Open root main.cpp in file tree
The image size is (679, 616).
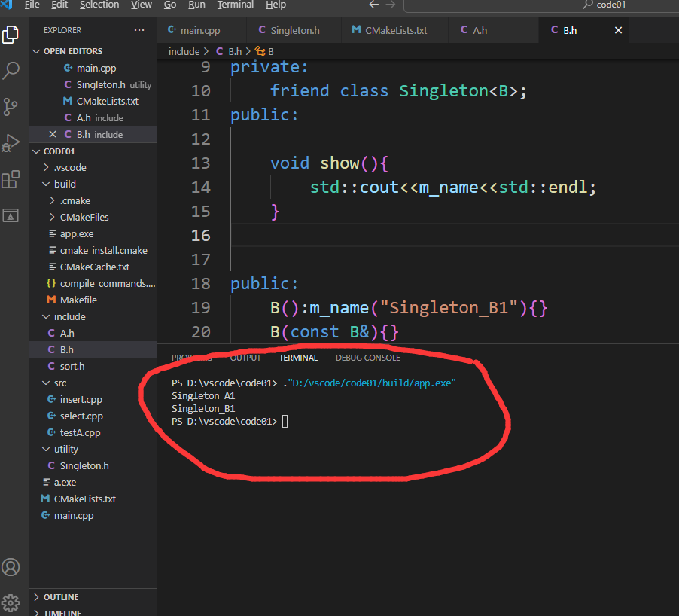93,516
